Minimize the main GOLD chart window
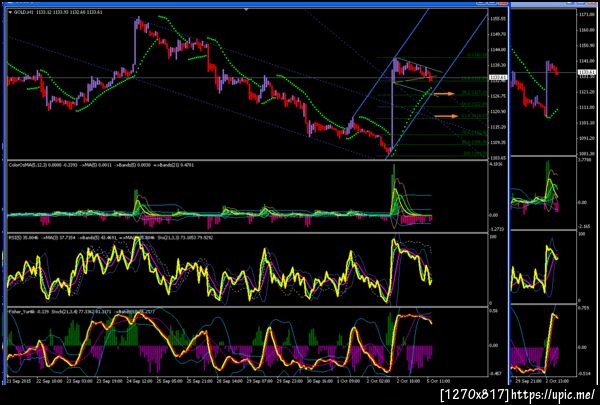 pyautogui.click(x=481, y=3)
